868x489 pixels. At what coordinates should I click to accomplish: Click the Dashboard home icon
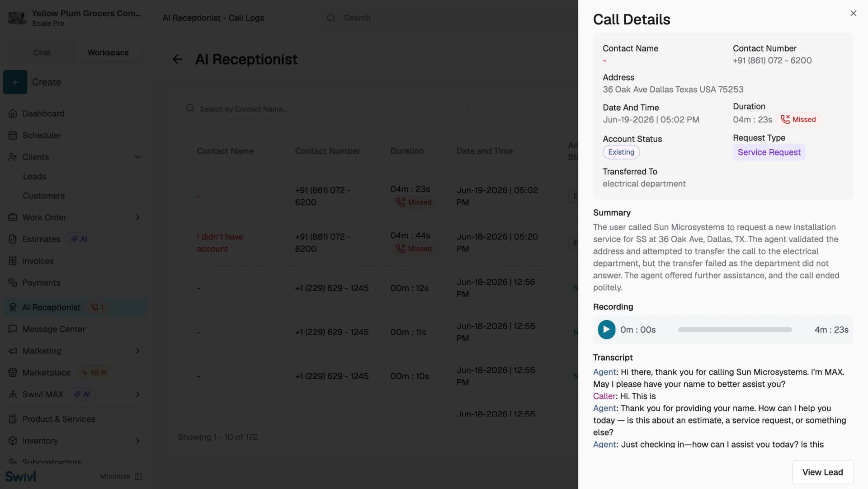coord(13,113)
